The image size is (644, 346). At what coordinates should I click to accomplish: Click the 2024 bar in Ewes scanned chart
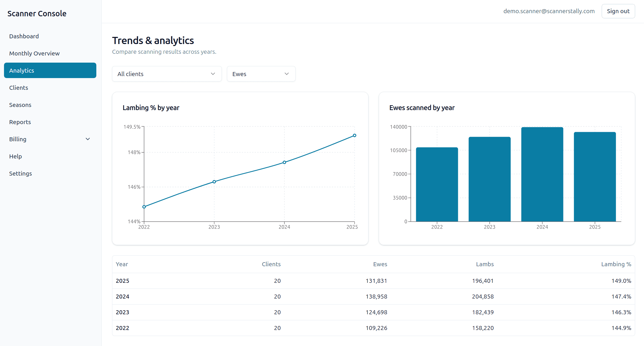tap(542, 174)
